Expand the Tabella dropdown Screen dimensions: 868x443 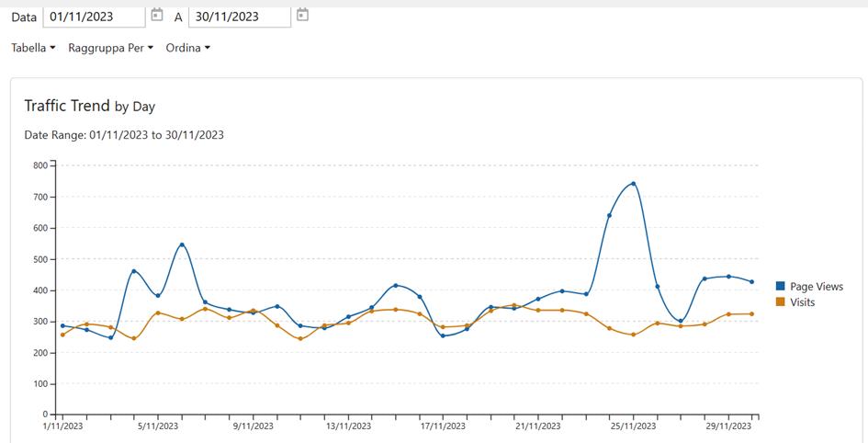(x=33, y=48)
